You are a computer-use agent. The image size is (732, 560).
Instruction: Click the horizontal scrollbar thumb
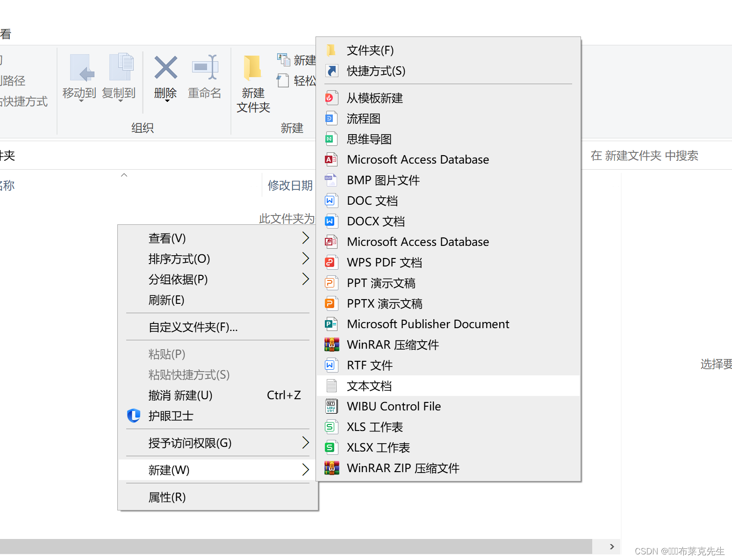pos(296,546)
